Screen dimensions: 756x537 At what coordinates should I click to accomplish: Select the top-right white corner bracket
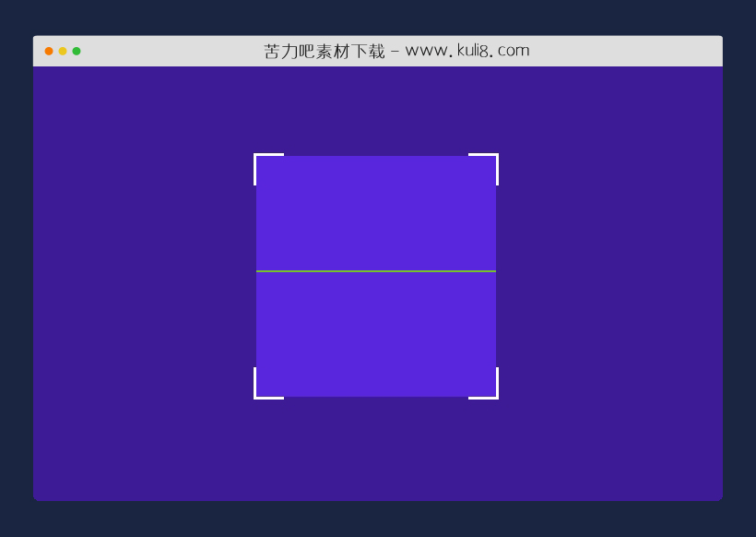click(491, 159)
